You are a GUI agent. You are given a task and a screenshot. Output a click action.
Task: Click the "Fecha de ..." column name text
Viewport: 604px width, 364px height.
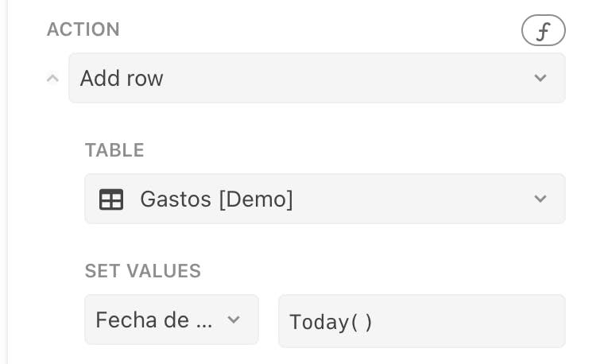[x=154, y=319]
